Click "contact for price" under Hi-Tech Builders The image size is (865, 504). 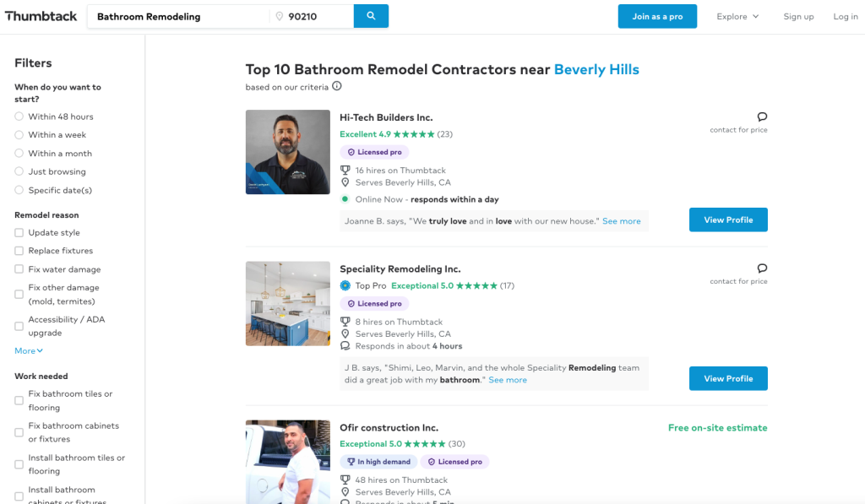point(738,130)
